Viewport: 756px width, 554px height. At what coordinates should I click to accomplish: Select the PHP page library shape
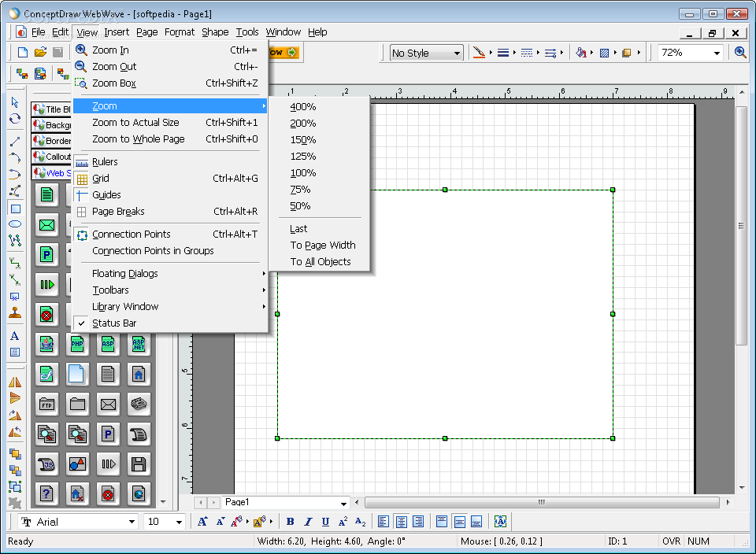point(77,344)
